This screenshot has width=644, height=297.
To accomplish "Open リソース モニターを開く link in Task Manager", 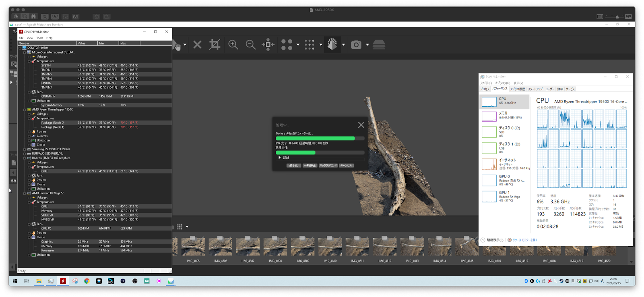I will (522, 240).
